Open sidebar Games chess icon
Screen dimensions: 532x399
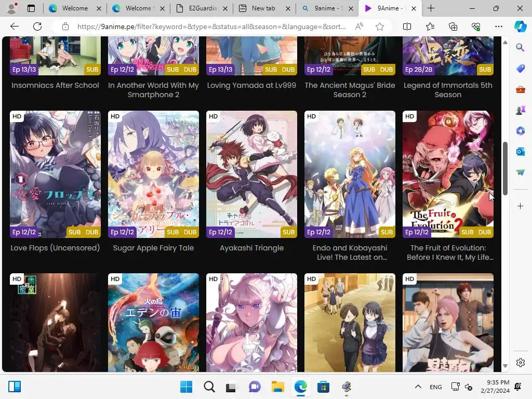click(x=520, y=110)
